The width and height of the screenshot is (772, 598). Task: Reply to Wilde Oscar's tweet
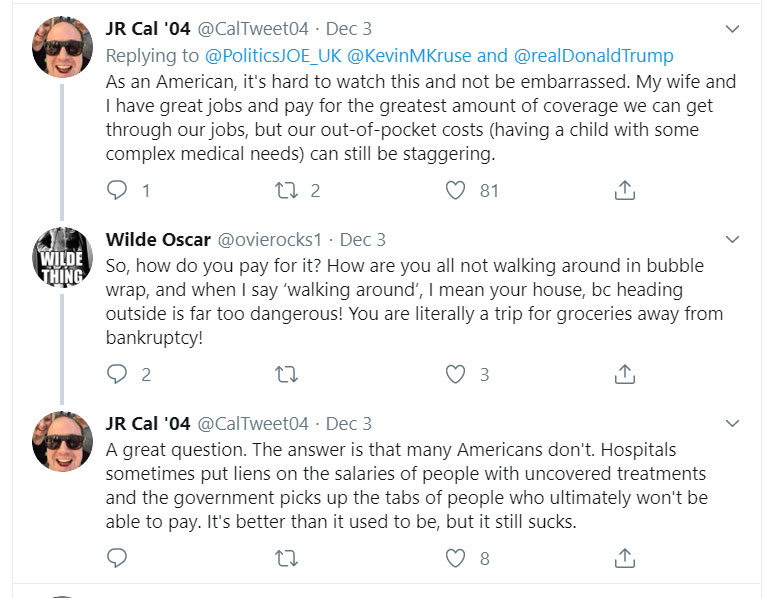click(118, 374)
